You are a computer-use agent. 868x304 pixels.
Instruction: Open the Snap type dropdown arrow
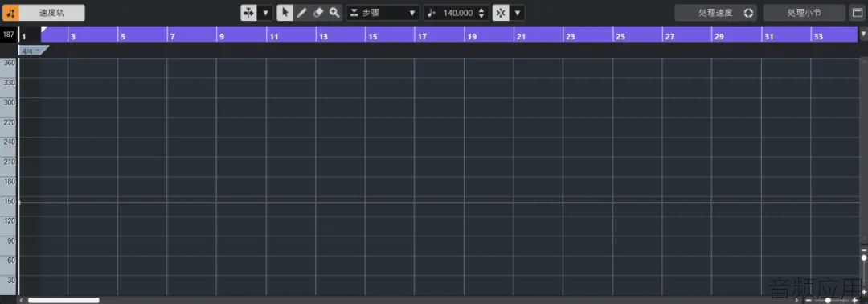pos(518,13)
